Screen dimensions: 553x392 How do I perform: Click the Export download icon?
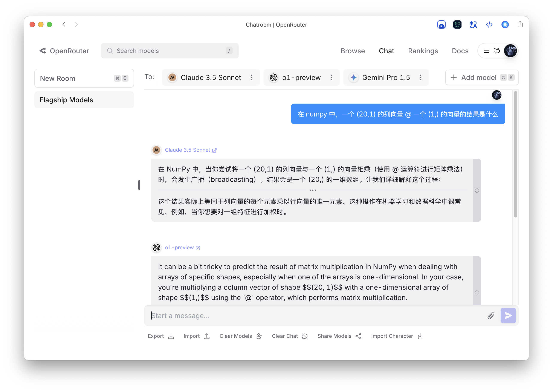(x=171, y=336)
